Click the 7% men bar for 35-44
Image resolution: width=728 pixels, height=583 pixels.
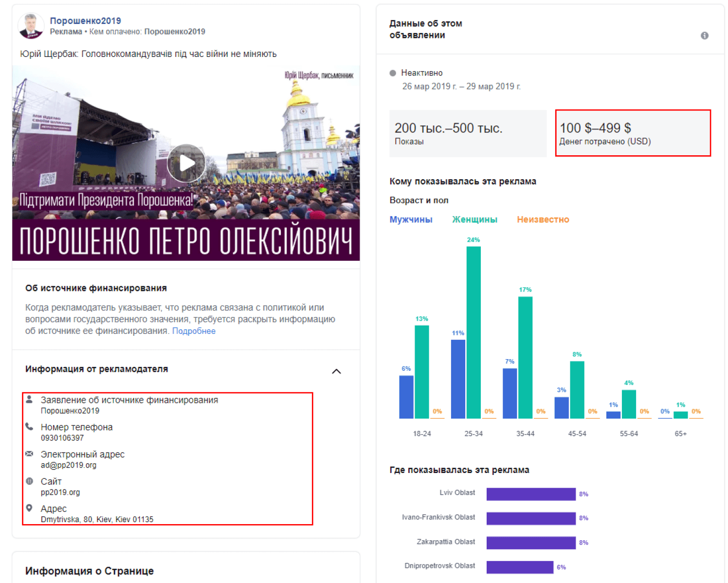point(510,393)
